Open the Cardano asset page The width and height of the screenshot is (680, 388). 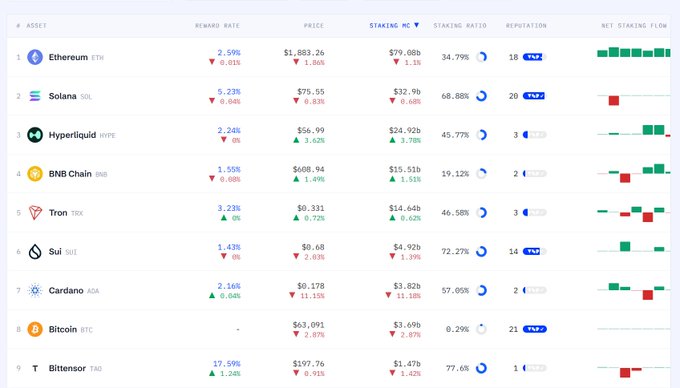click(x=66, y=290)
